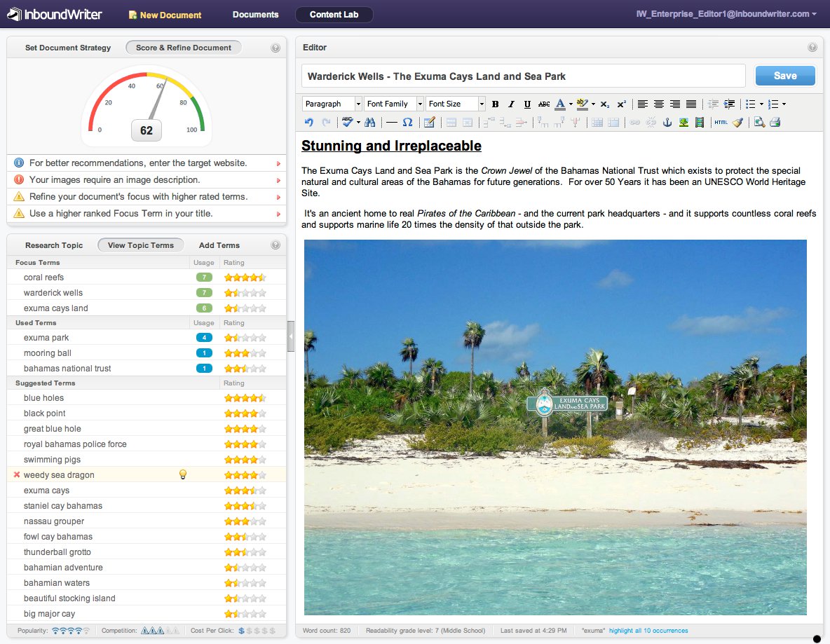This screenshot has width=830, height=644.
Task: Click the document title input field
Action: (x=522, y=75)
